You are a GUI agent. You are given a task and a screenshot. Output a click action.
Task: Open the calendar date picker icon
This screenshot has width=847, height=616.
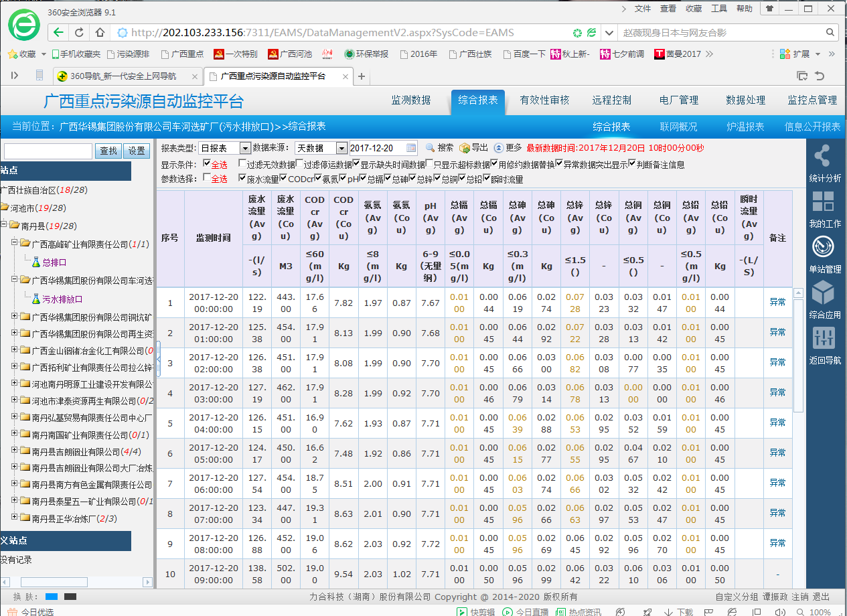tap(411, 148)
